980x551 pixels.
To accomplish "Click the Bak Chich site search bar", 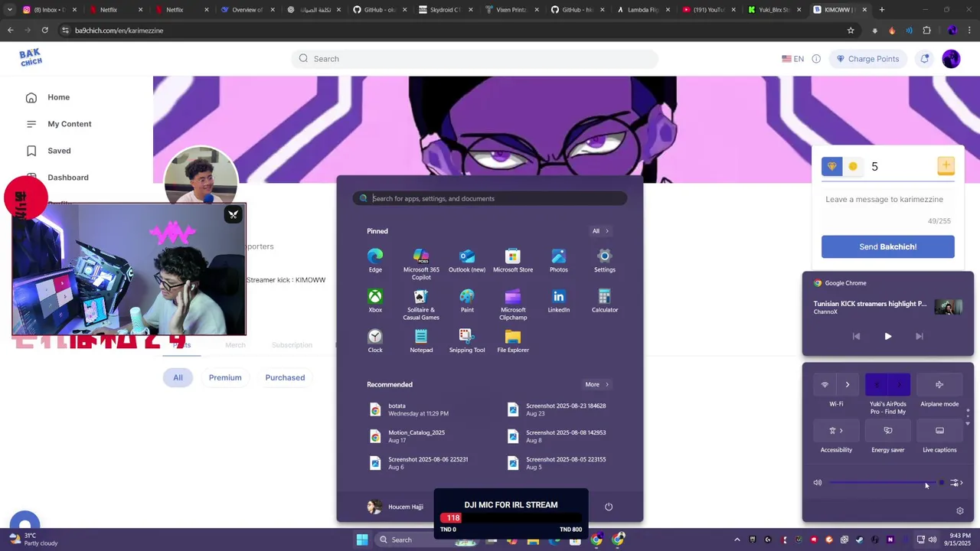I will (x=474, y=59).
